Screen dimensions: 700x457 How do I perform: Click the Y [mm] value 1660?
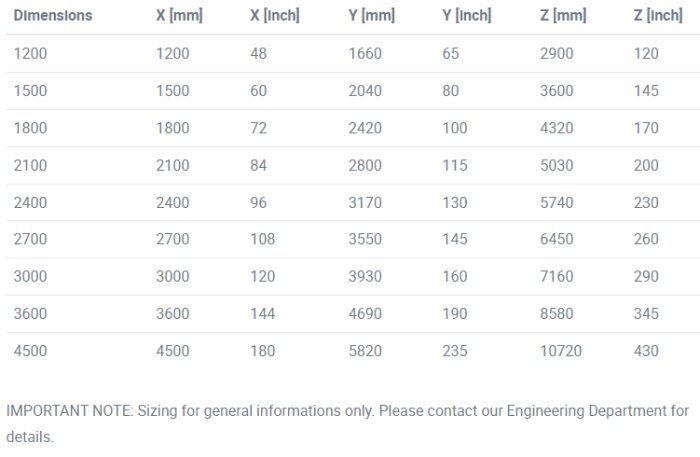click(x=365, y=54)
